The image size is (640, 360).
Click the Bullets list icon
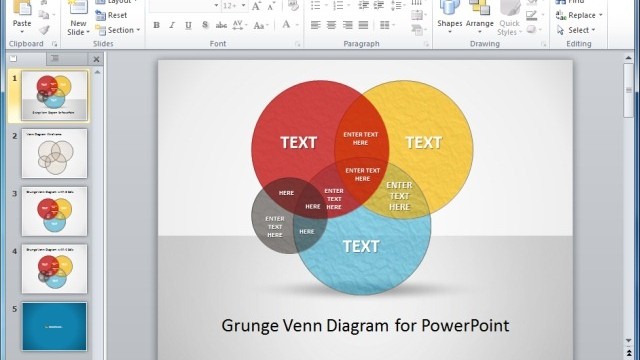pos(316,5)
